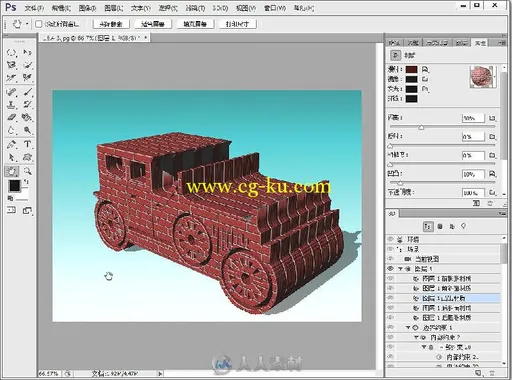Toggle visibility of 当前视图 row
The width and height of the screenshot is (512, 380).
point(390,259)
